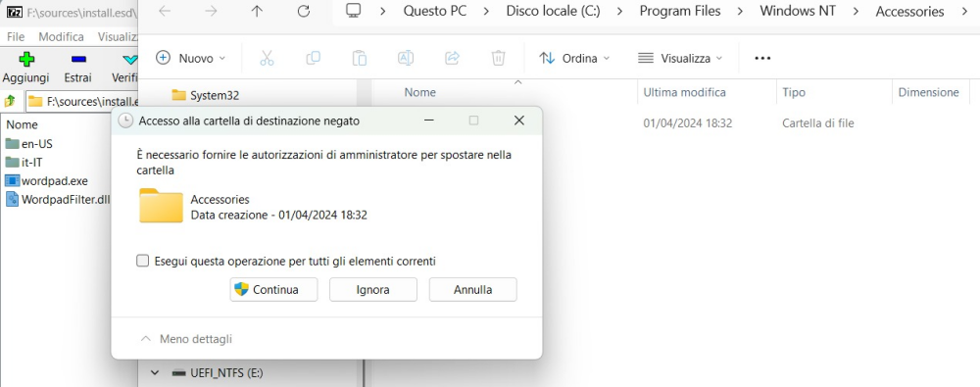Open the Visualizza menu in 7-Zip
This screenshot has height=387, width=980.
(x=119, y=37)
